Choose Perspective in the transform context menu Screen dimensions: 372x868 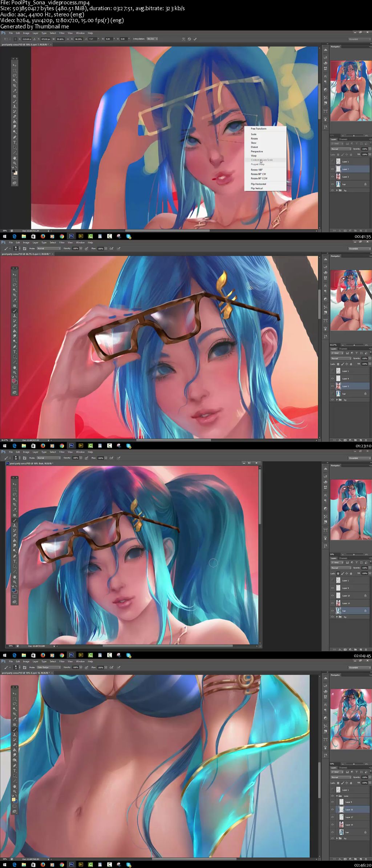[x=256, y=151]
